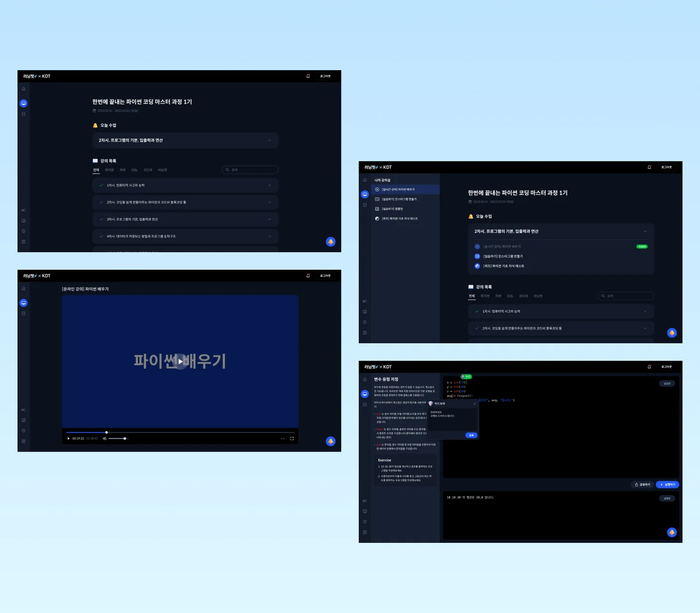The image size is (700, 613).
Task: Switch to the 자바 tab in the collapsed course list screen
Action: click(122, 170)
